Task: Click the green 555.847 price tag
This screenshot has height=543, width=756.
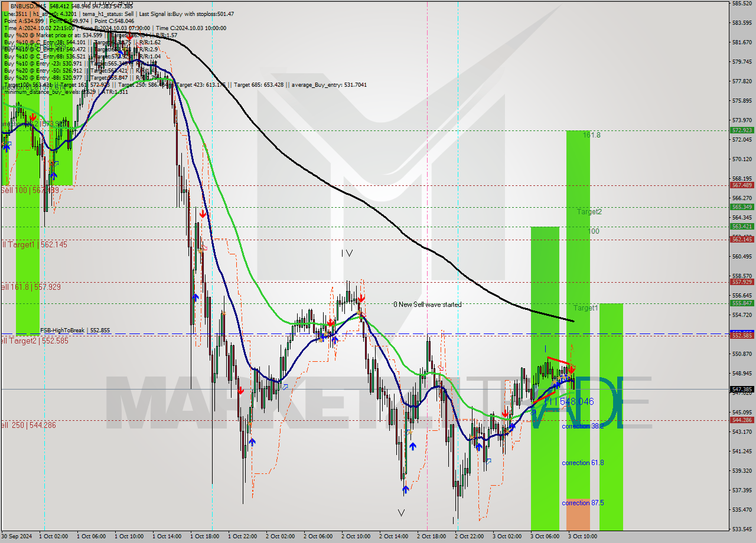Action: [x=742, y=303]
